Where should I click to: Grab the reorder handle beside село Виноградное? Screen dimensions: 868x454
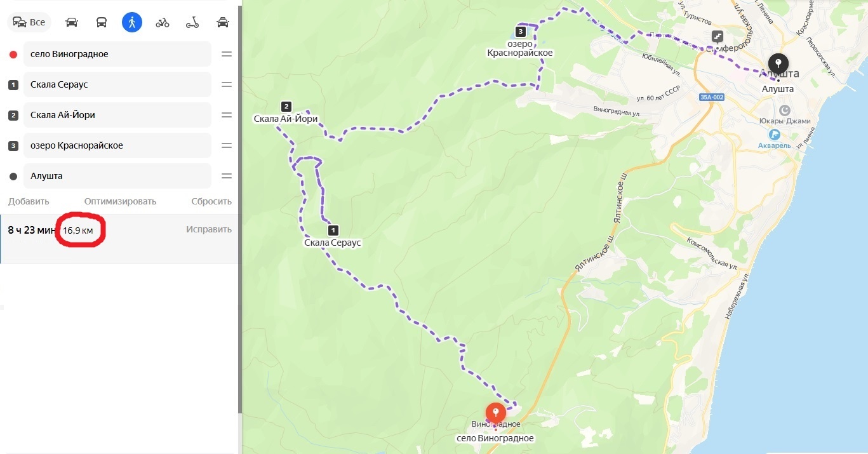pos(227,54)
